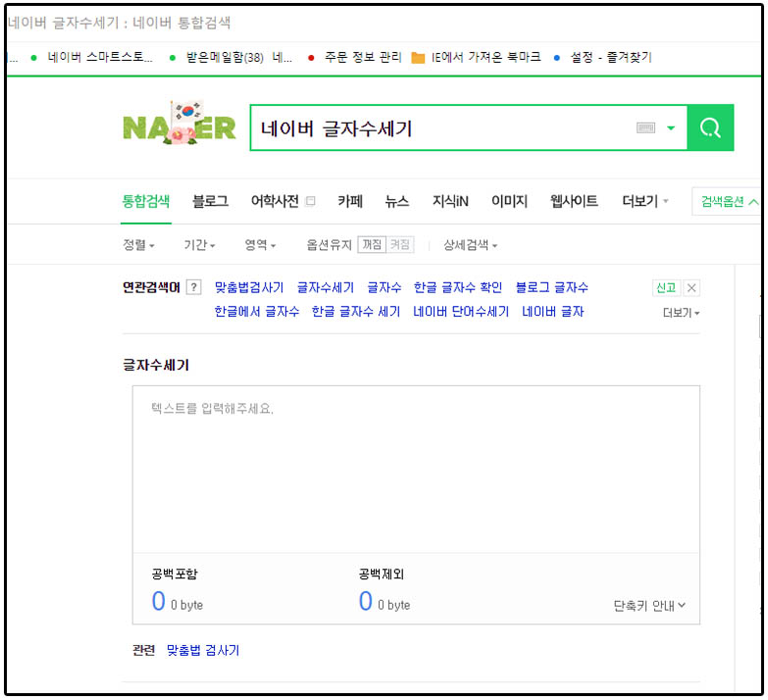Click related search 네이버 단어수세기
Viewport: 768px width, 700px height.
pos(461,312)
